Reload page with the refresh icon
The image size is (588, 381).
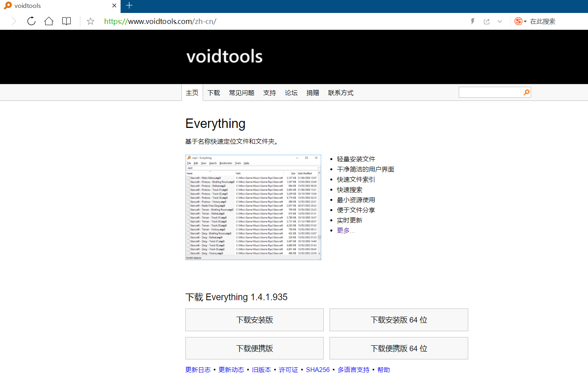[x=31, y=21]
